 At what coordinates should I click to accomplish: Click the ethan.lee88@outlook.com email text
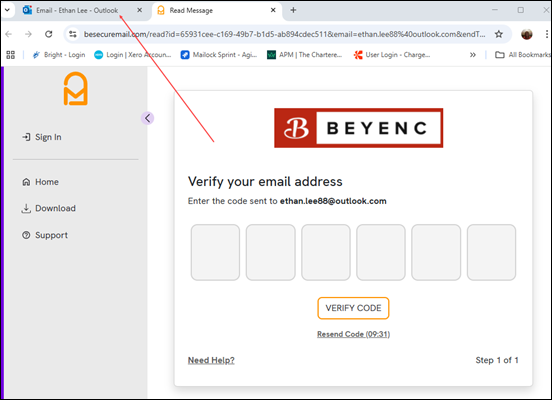coord(333,201)
